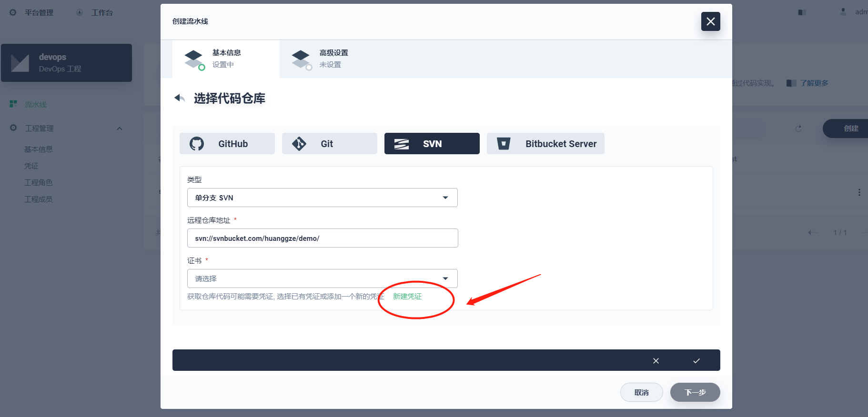Viewport: 868px width, 417px height.
Task: Open the three-dot row actions menu
Action: pyautogui.click(x=859, y=192)
